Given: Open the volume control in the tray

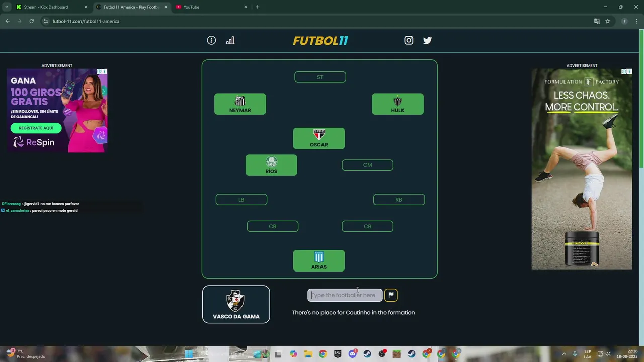Looking at the screenshot, I should click(608, 354).
